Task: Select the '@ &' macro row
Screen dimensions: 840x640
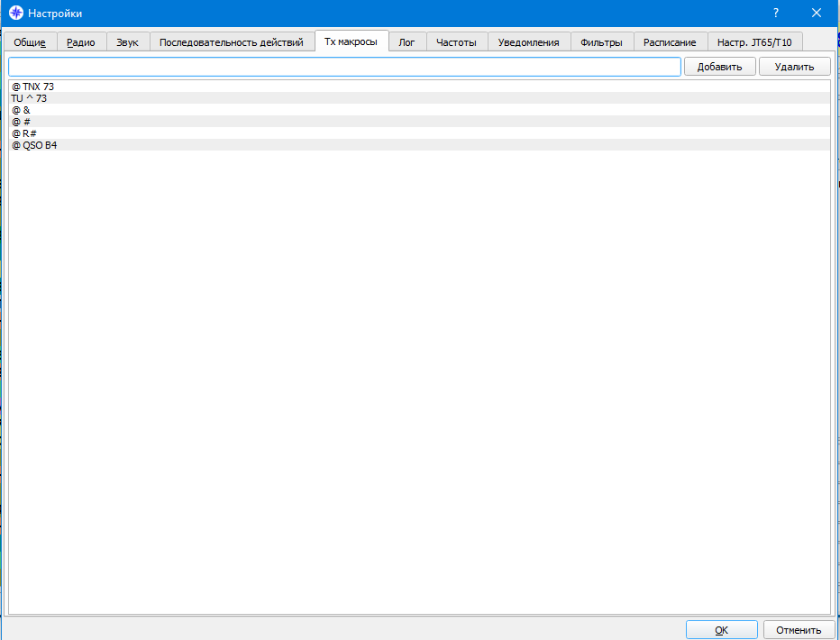Action: point(419,110)
